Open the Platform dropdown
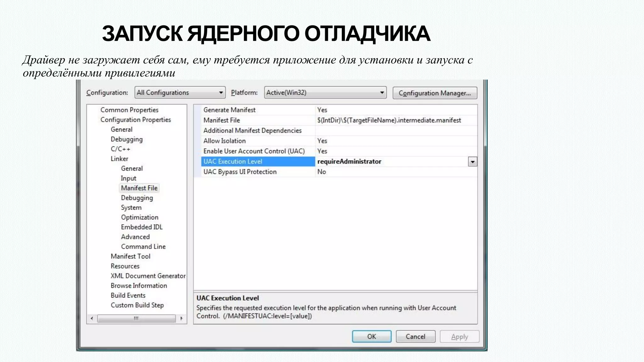644x362 pixels. click(325, 93)
